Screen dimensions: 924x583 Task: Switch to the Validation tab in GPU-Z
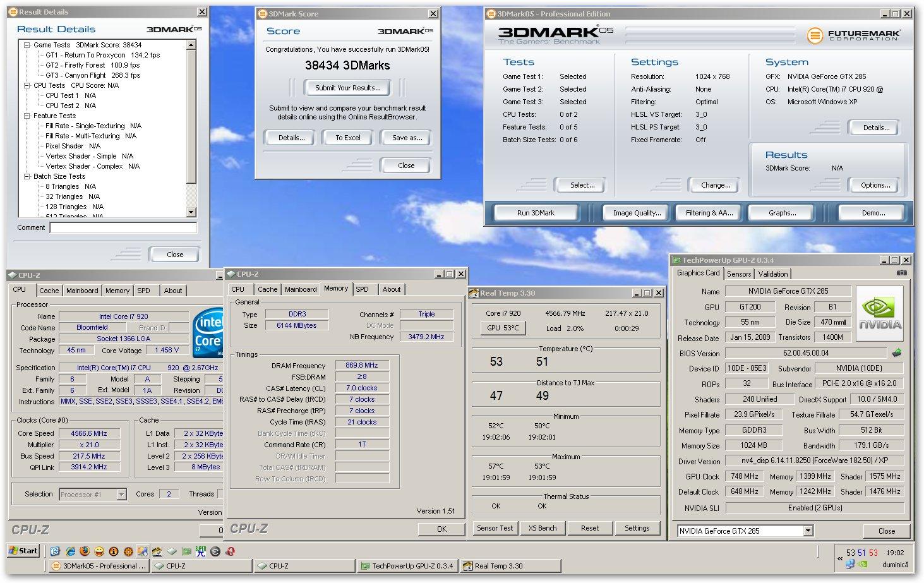tap(773, 274)
